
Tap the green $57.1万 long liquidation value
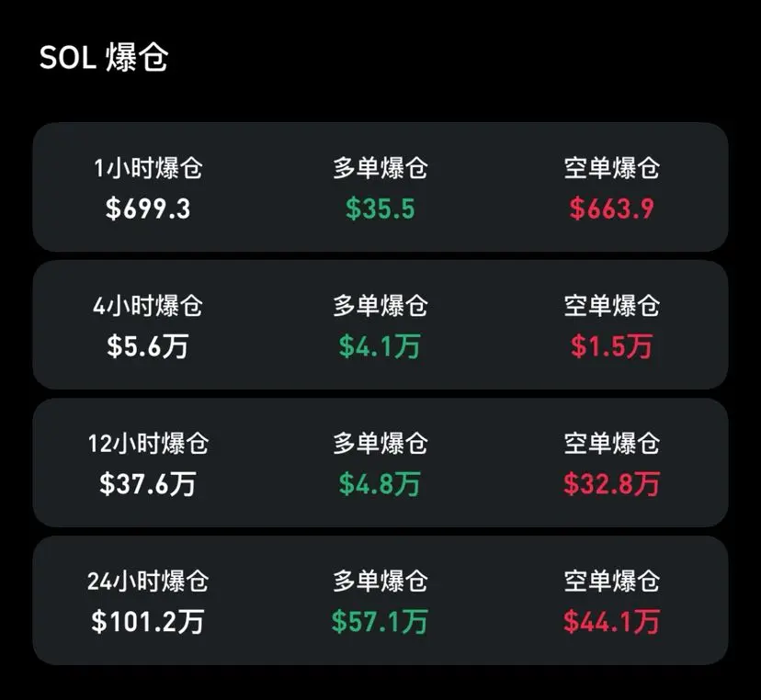[x=380, y=621]
